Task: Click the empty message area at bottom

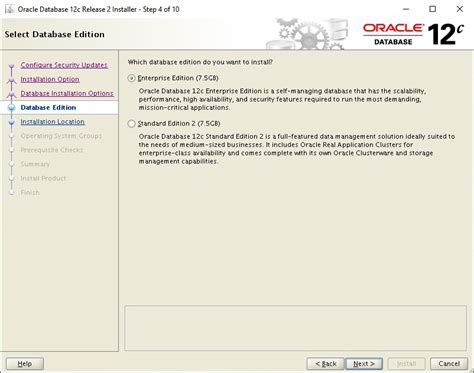Action: point(296,328)
